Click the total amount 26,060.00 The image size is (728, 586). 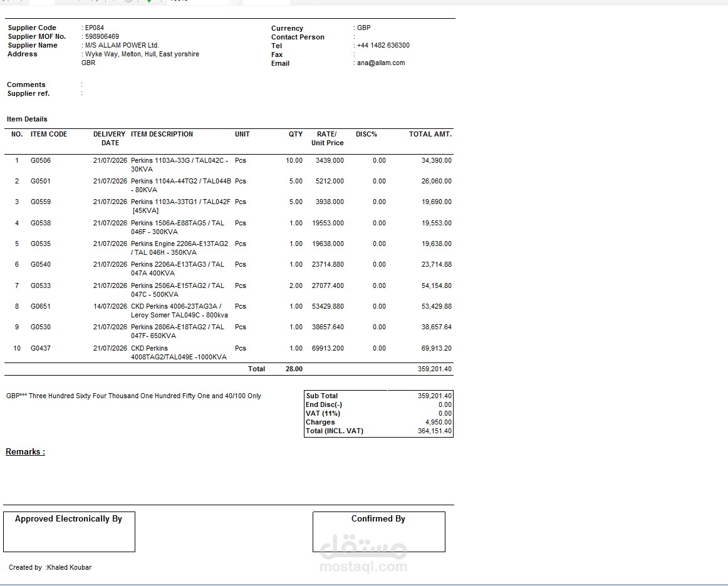[437, 182]
